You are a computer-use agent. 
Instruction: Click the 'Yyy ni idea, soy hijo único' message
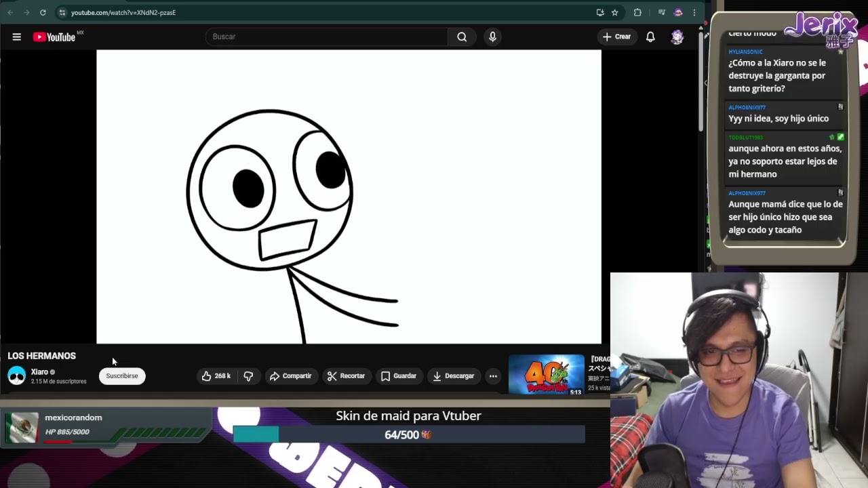(778, 119)
